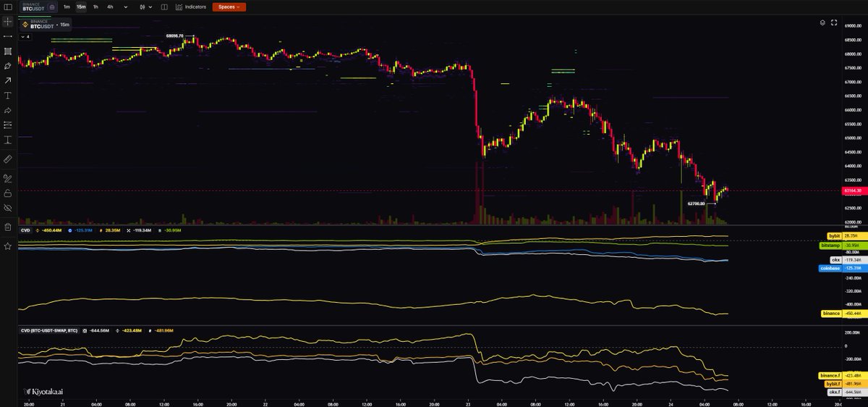Select the text annotation tool
This screenshot has width=868, height=407.
(x=7, y=96)
